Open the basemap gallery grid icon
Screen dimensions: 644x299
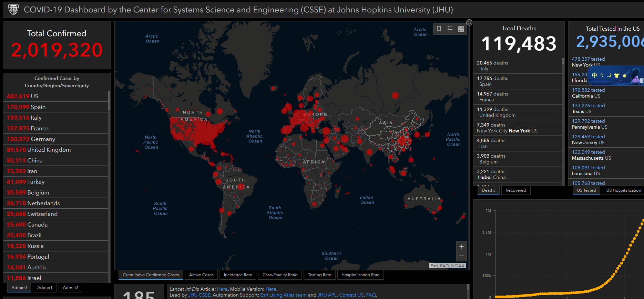[x=461, y=29]
